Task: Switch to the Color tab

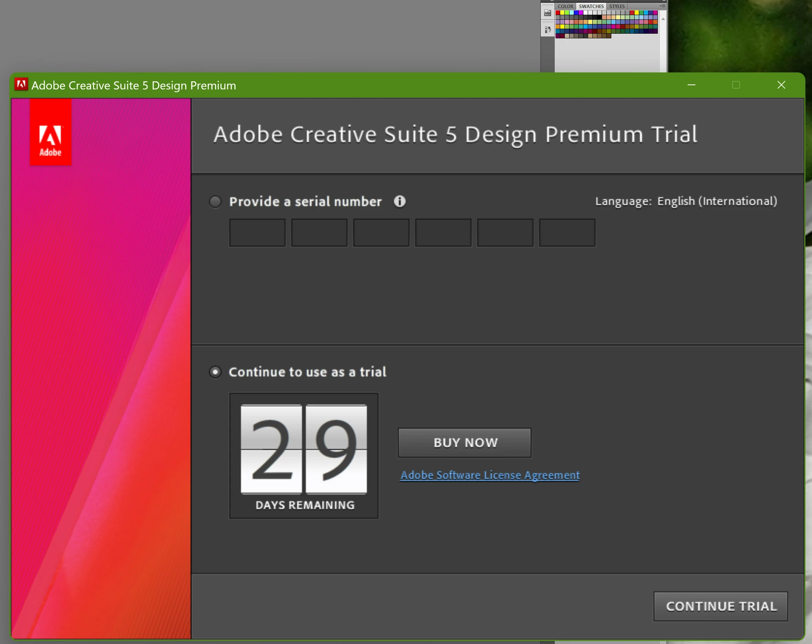Action: tap(565, 6)
